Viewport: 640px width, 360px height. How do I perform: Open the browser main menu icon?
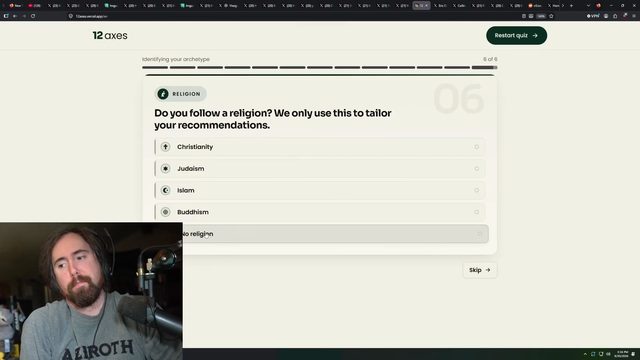coord(634,16)
